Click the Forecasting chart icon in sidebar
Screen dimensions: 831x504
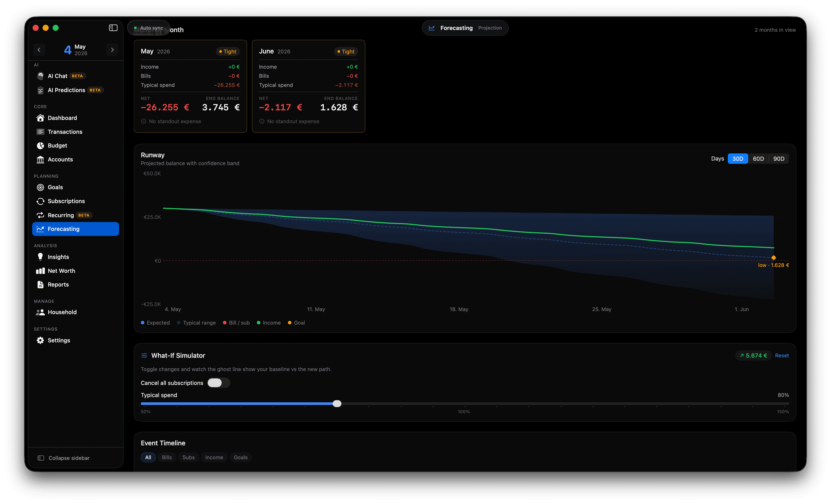tap(40, 229)
